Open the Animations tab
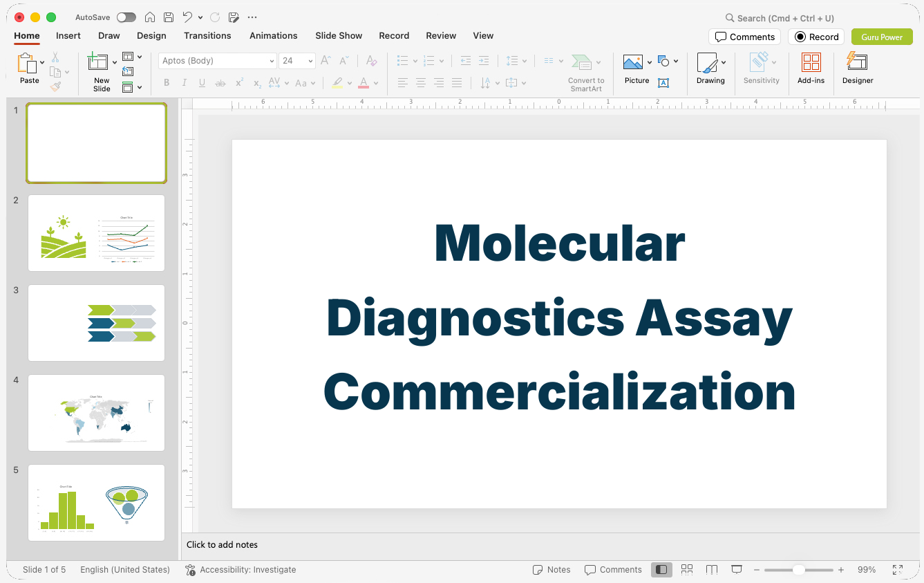This screenshot has height=583, width=924. pyautogui.click(x=274, y=35)
